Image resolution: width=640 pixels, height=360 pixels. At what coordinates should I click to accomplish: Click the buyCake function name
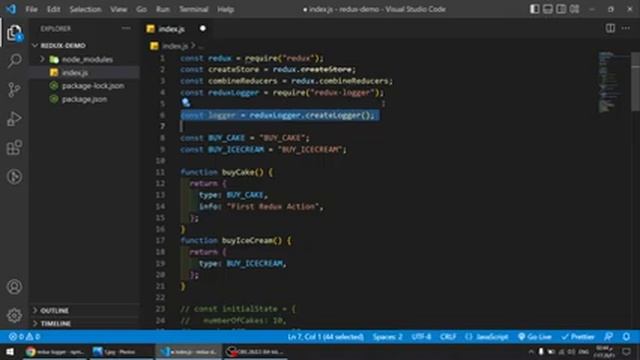[x=239, y=172]
